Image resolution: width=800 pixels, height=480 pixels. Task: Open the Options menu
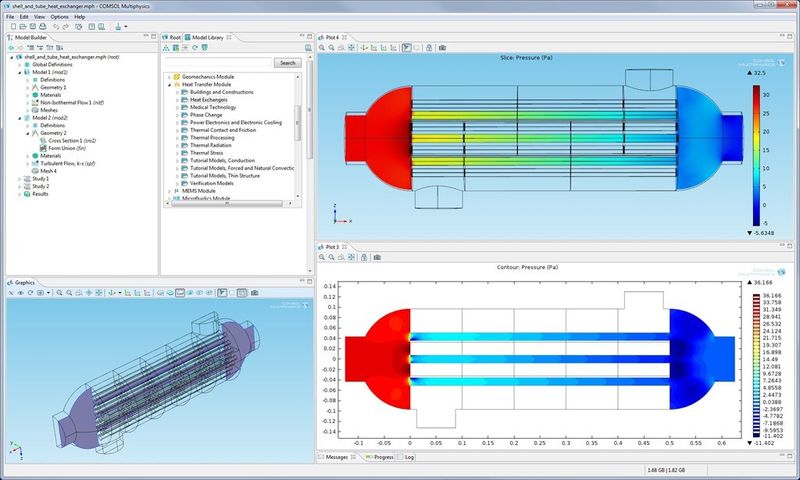point(59,17)
